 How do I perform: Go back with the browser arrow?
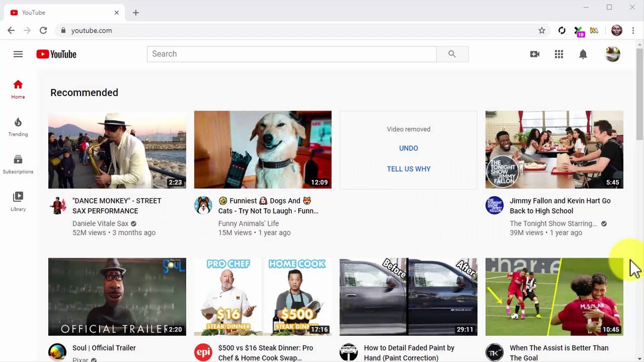11,31
